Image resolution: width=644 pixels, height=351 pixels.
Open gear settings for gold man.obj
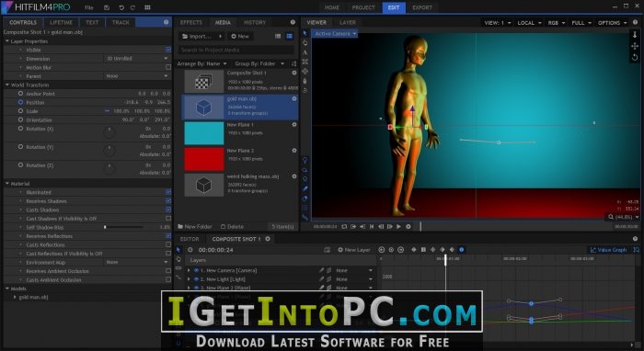294,99
